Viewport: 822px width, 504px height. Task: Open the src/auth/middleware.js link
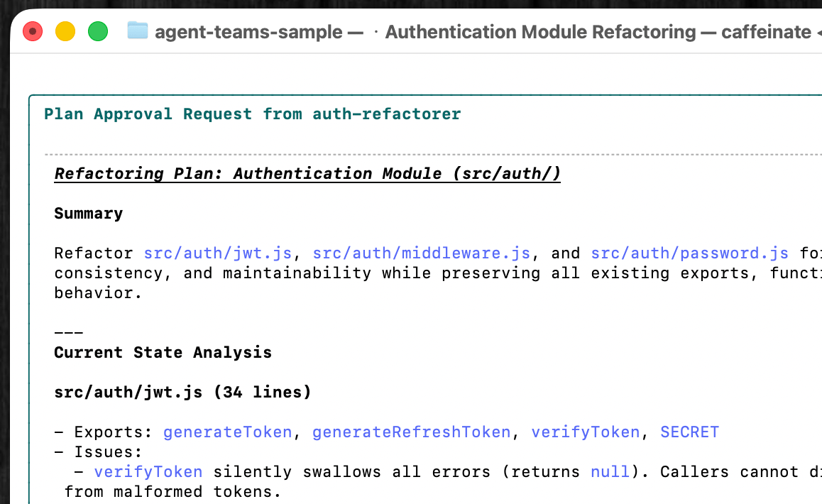[422, 253]
